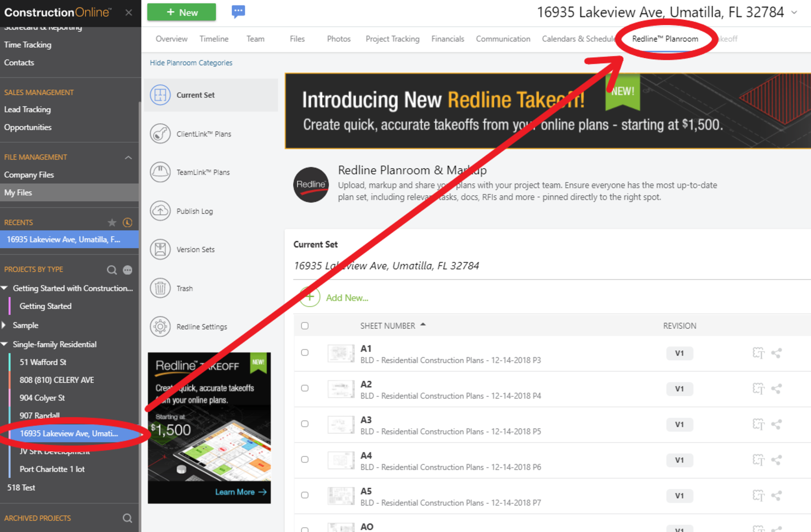Viewport: 811px width, 532px height.
Task: Open TeamLink Plans category icon
Action: pos(160,172)
